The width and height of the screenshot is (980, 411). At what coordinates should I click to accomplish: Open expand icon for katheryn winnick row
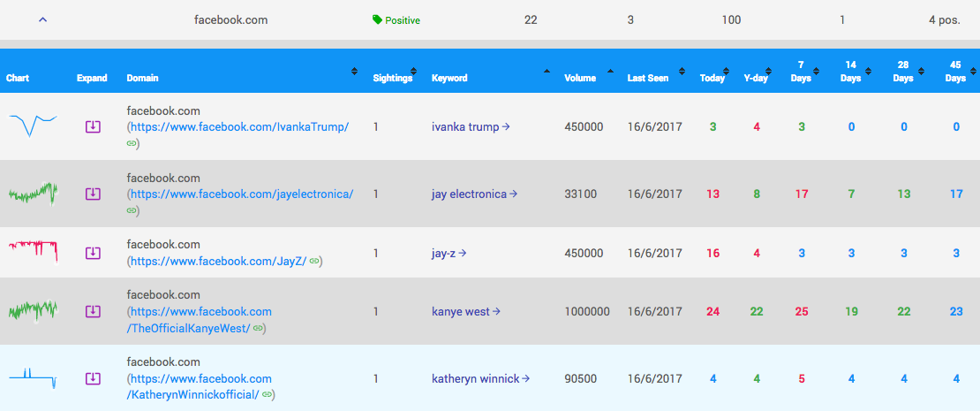[93, 378]
